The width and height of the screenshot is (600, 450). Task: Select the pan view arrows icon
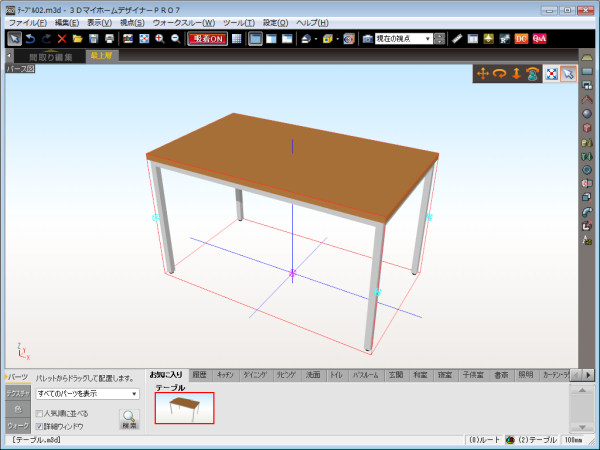(482, 74)
